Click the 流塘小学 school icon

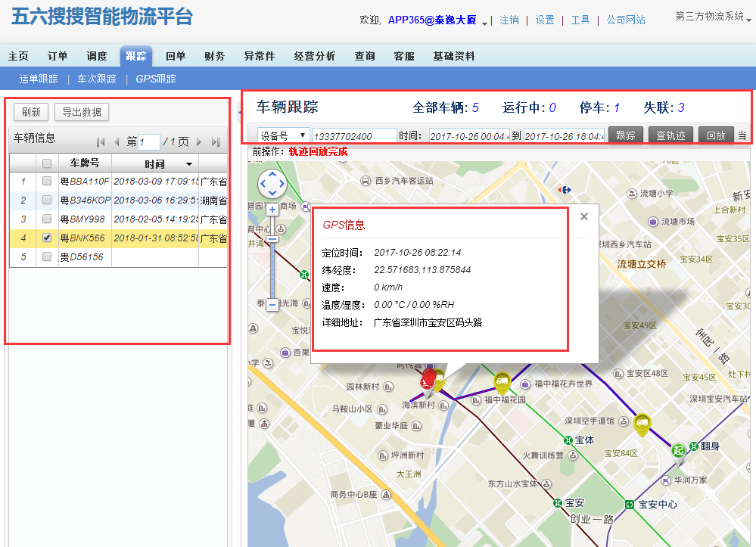632,194
